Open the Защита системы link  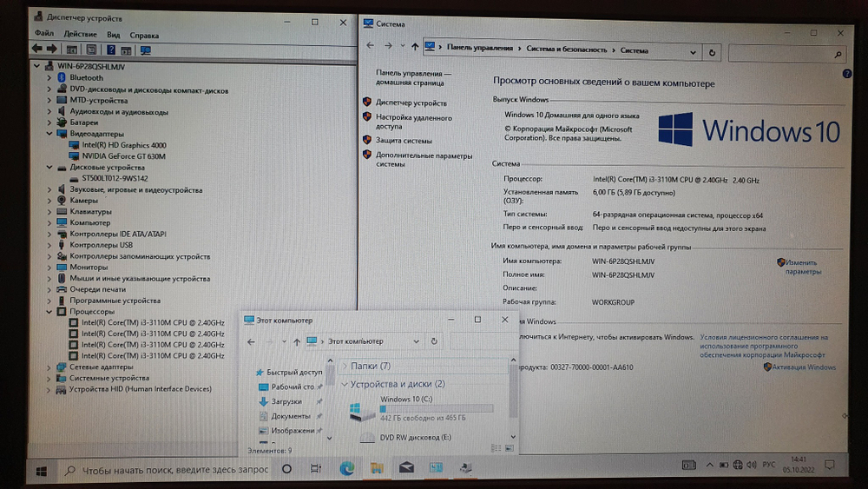(x=404, y=140)
